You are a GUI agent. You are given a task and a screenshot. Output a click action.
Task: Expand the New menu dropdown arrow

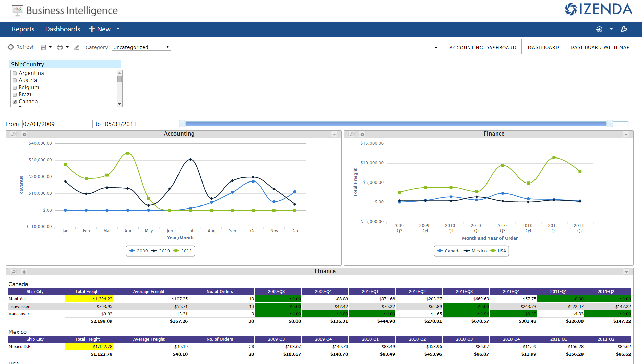click(118, 29)
